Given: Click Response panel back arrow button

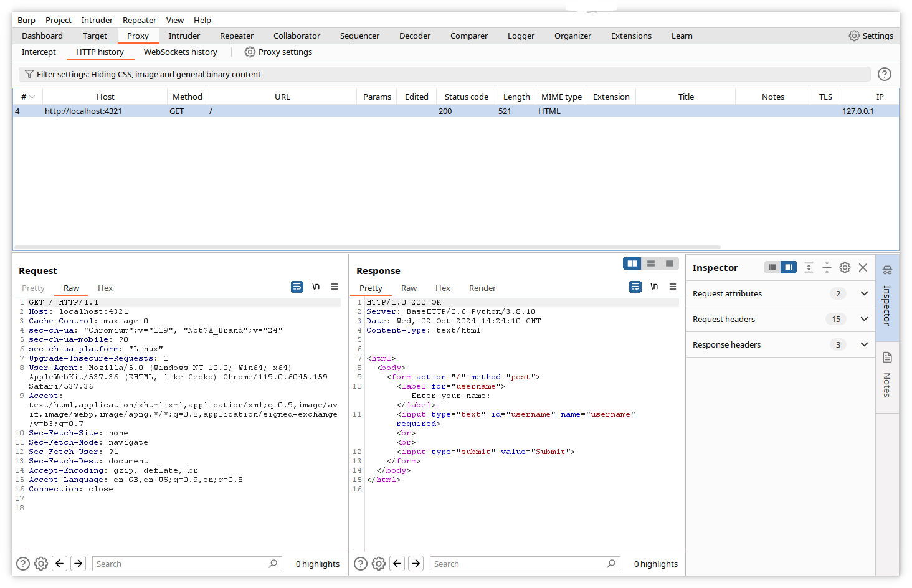Looking at the screenshot, I should pos(397,564).
